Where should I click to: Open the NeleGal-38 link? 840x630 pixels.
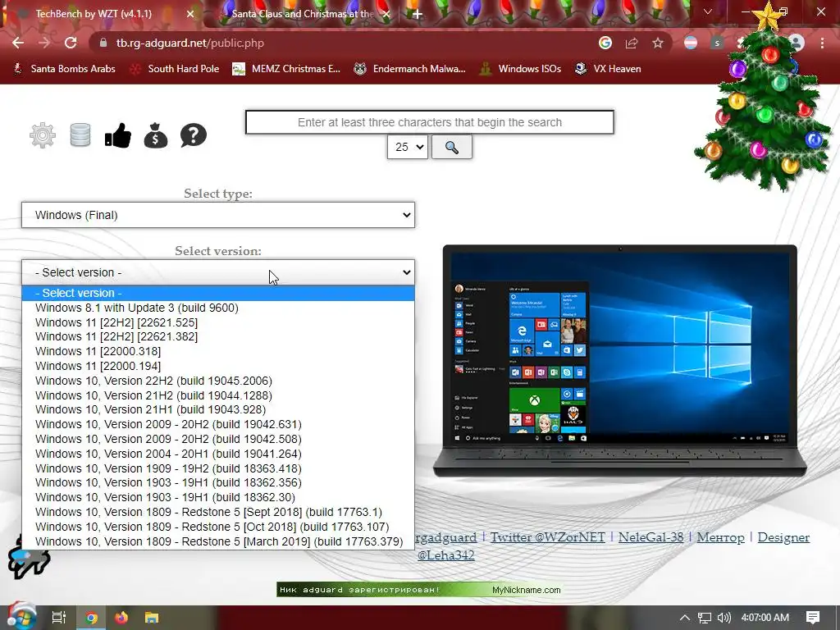651,537
